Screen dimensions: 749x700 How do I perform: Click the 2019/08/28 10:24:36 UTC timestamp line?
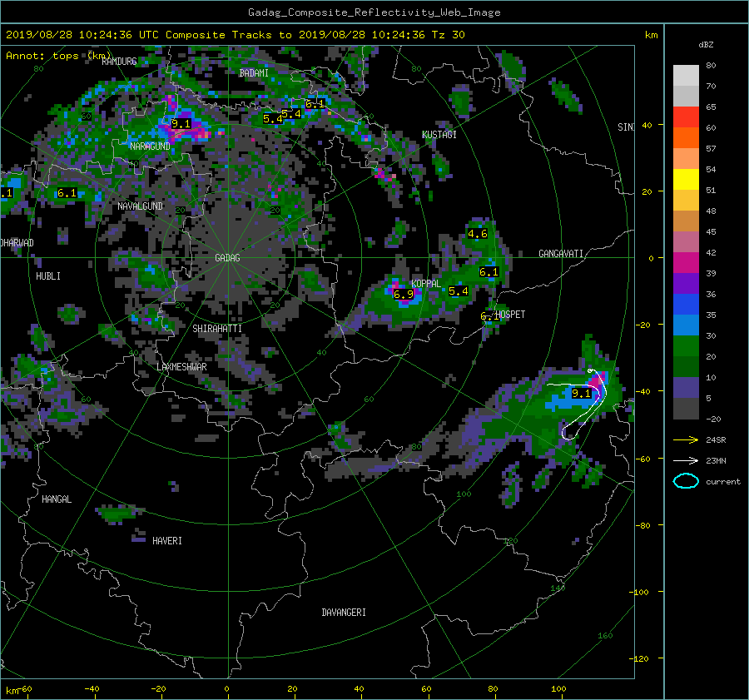[x=235, y=35]
